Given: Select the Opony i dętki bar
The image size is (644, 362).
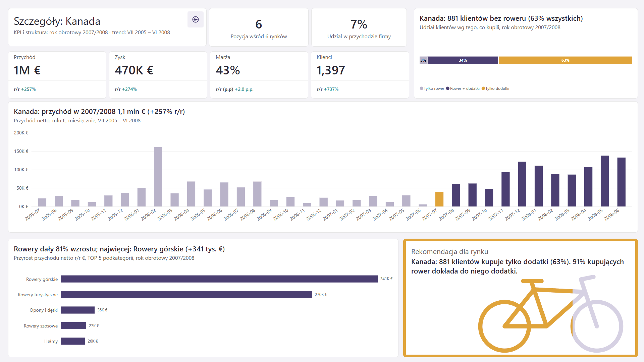Looking at the screenshot, I should tap(77, 310).
